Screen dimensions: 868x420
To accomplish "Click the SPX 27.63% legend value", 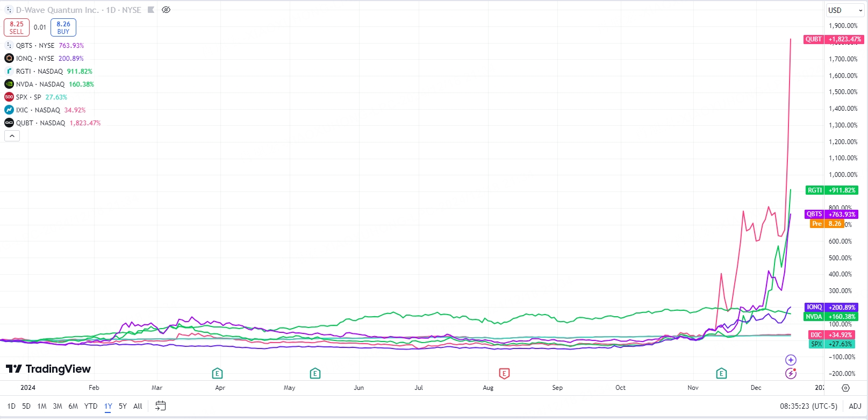I will [x=56, y=97].
